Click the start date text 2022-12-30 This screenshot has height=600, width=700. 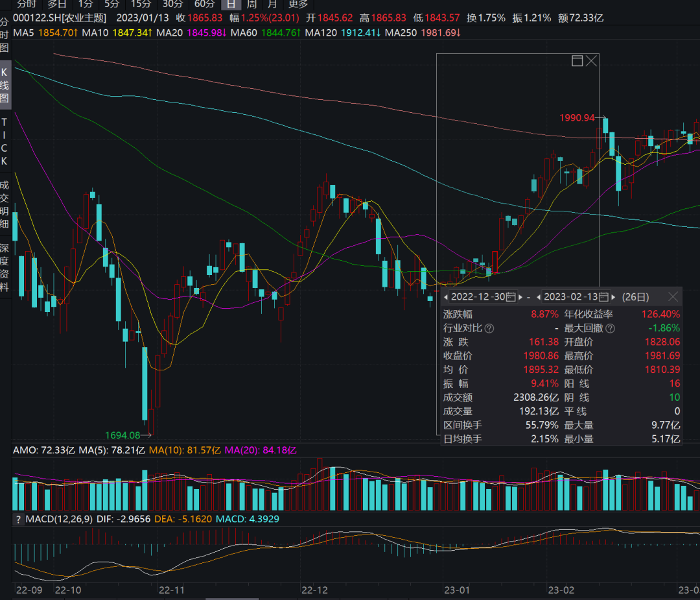click(478, 297)
